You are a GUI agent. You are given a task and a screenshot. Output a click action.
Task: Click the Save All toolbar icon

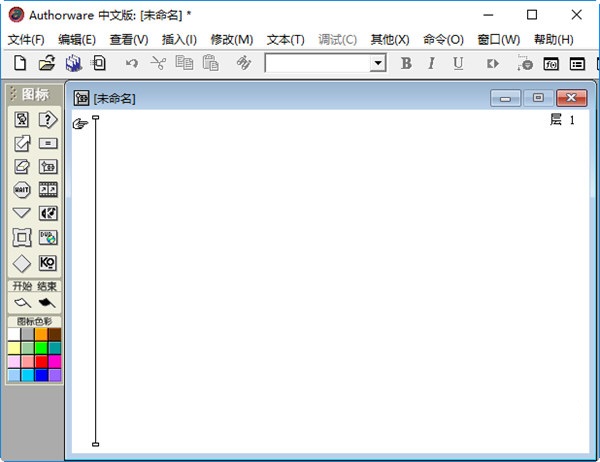73,63
